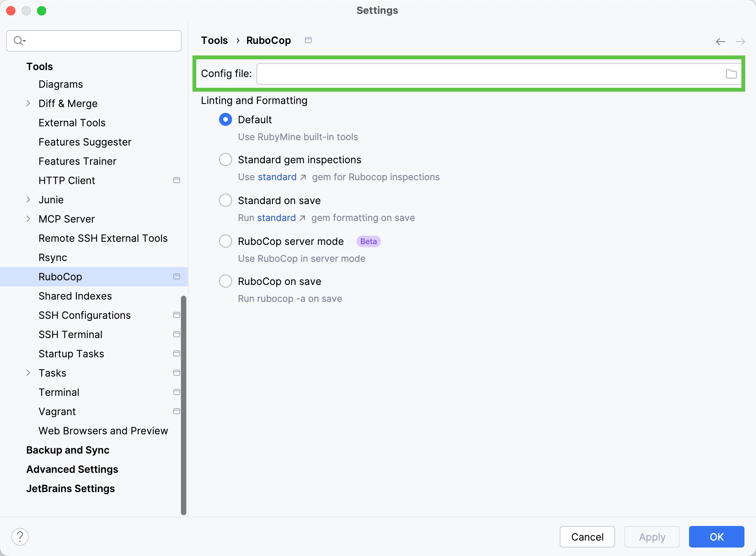Image resolution: width=756 pixels, height=556 pixels.
Task: Click the back navigation arrow
Action: tap(720, 41)
